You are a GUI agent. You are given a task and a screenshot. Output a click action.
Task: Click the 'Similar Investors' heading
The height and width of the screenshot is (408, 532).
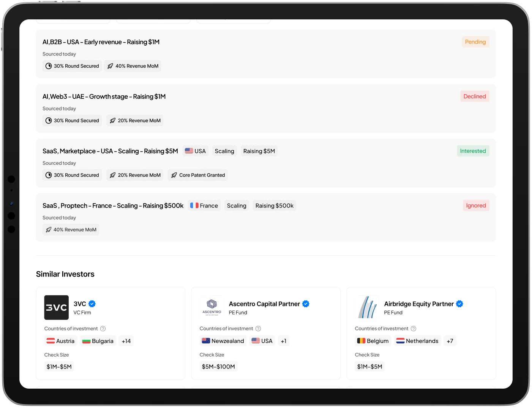point(65,274)
